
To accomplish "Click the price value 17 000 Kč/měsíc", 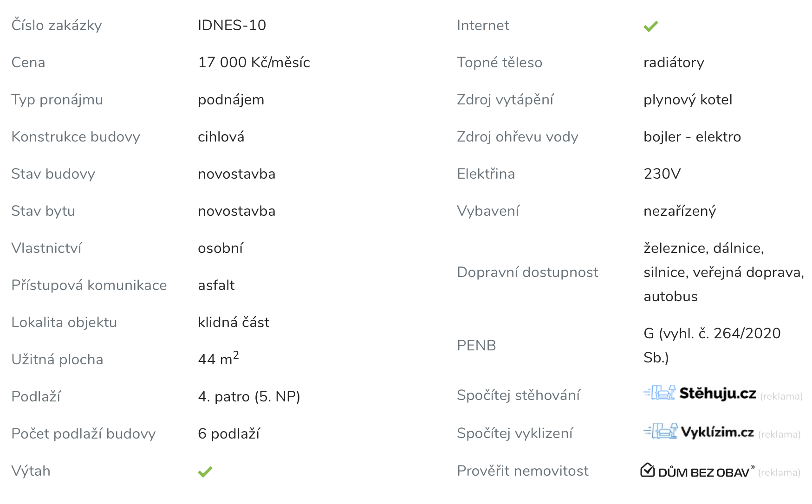I will tap(254, 62).
